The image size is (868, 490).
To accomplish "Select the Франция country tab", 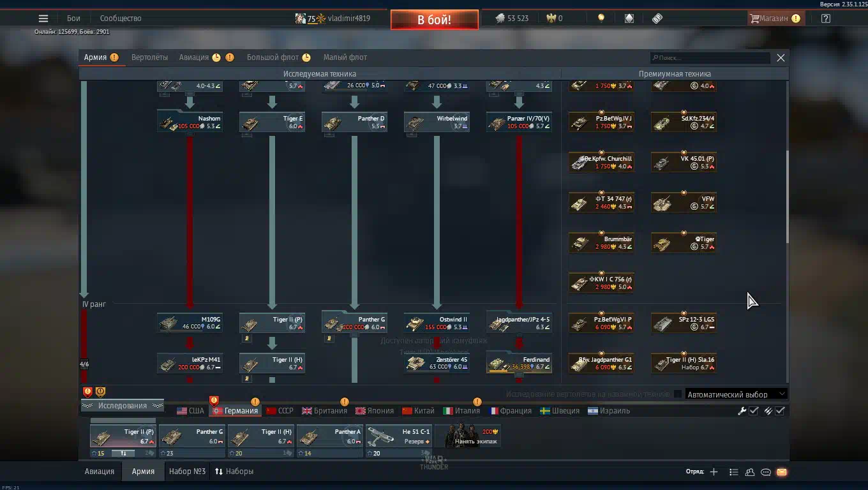I will coord(511,411).
